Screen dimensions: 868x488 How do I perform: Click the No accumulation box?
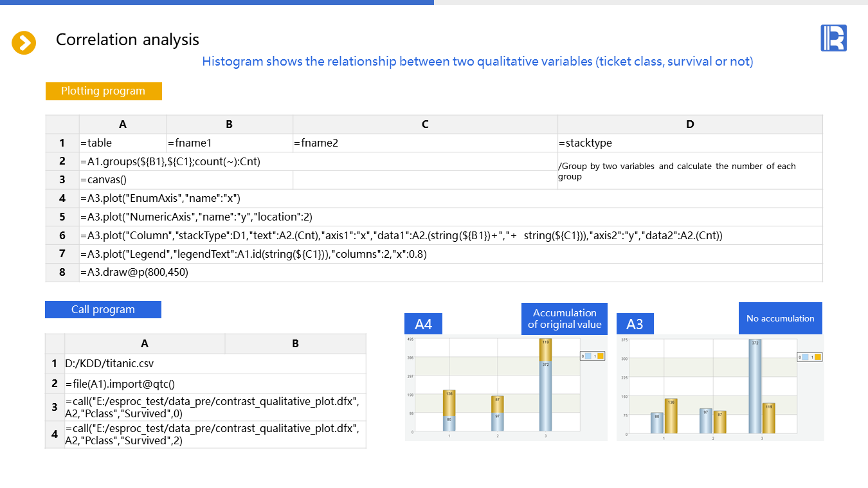tap(780, 318)
